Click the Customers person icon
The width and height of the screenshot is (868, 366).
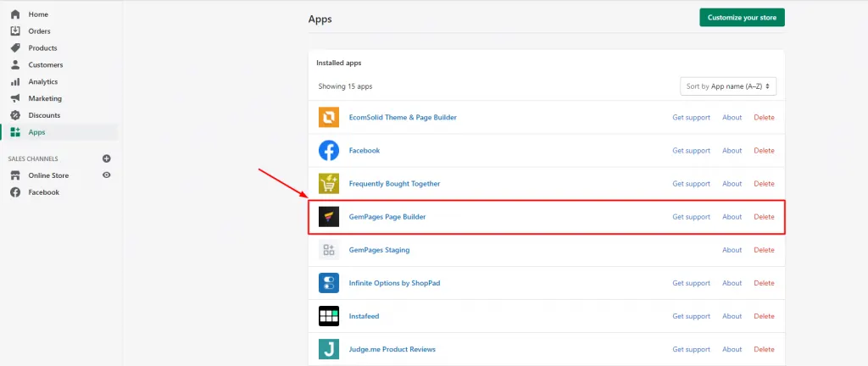[x=15, y=64]
